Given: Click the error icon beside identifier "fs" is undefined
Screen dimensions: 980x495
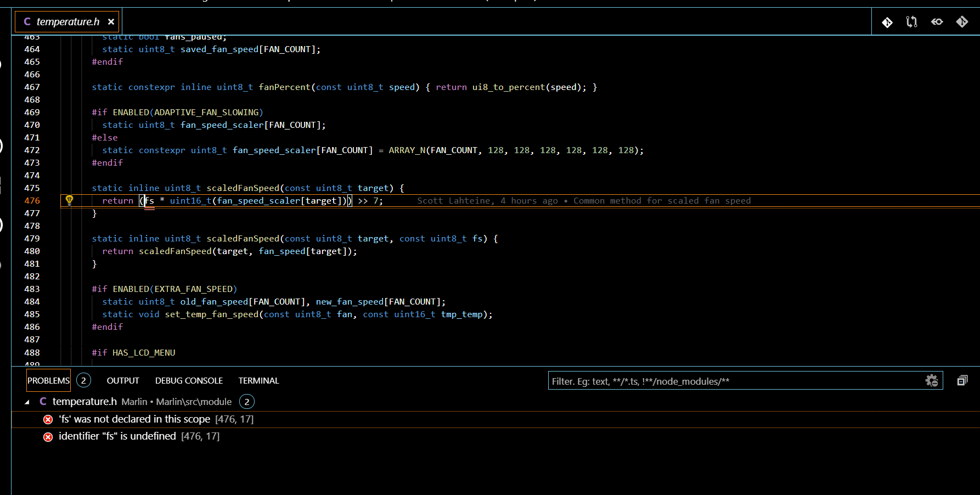Looking at the screenshot, I should click(x=48, y=437).
